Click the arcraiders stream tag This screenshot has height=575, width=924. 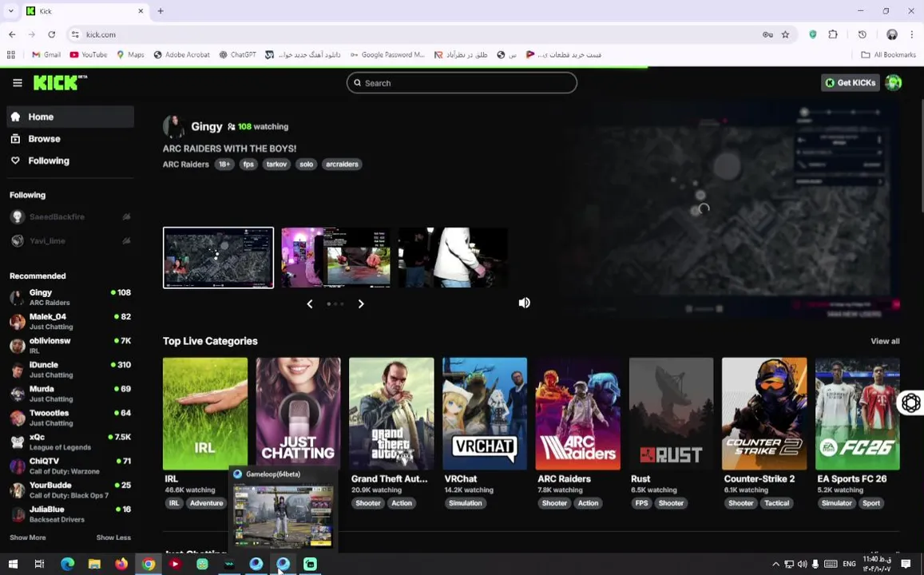(x=342, y=165)
